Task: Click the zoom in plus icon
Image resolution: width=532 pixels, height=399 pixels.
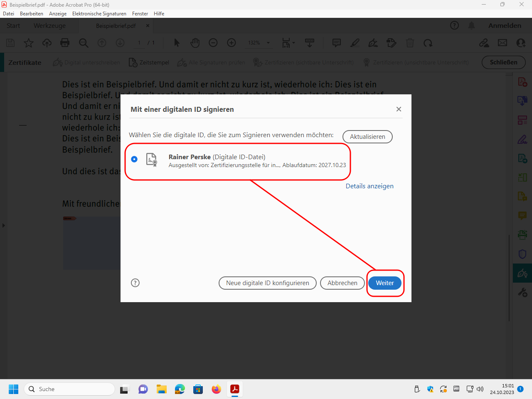Action: (x=232, y=43)
